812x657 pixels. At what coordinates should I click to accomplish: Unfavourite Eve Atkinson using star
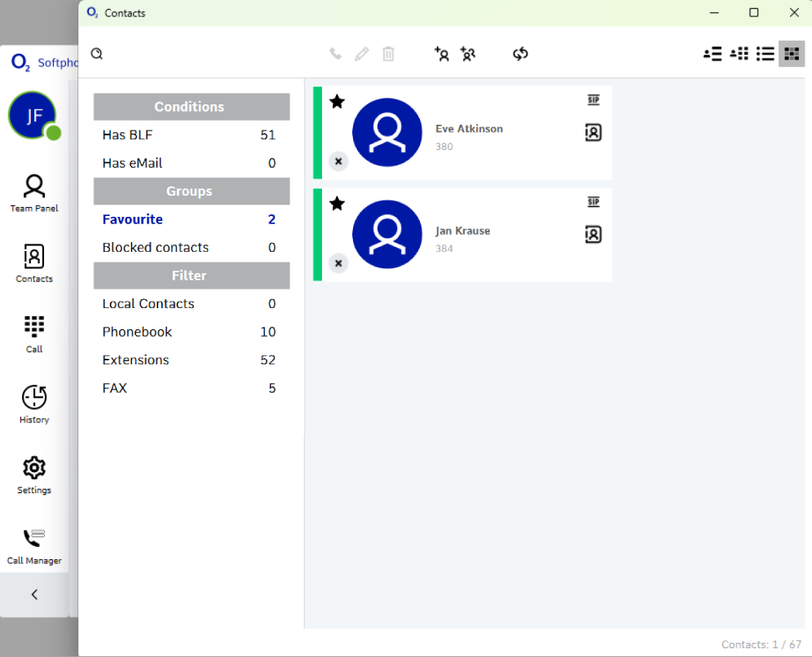pos(337,101)
